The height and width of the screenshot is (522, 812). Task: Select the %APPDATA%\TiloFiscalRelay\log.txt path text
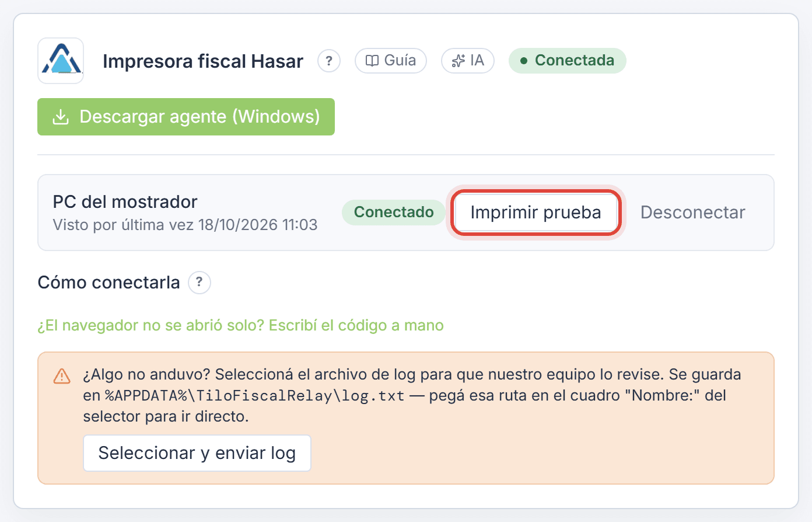tap(255, 396)
